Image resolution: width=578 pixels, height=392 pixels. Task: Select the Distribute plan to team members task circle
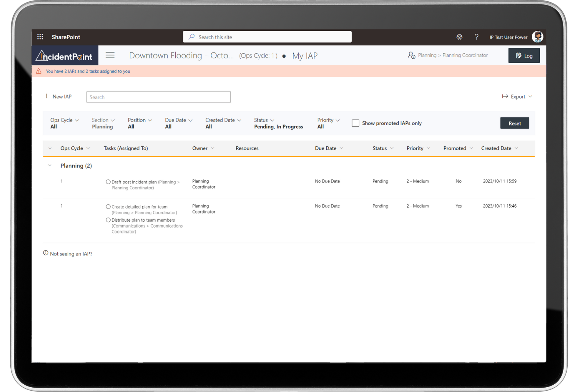108,220
